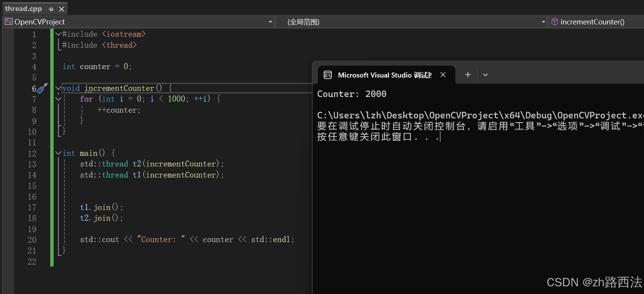644x294 pixels.
Task: Open the terminal profiles dropdown chevron
Action: point(485,75)
